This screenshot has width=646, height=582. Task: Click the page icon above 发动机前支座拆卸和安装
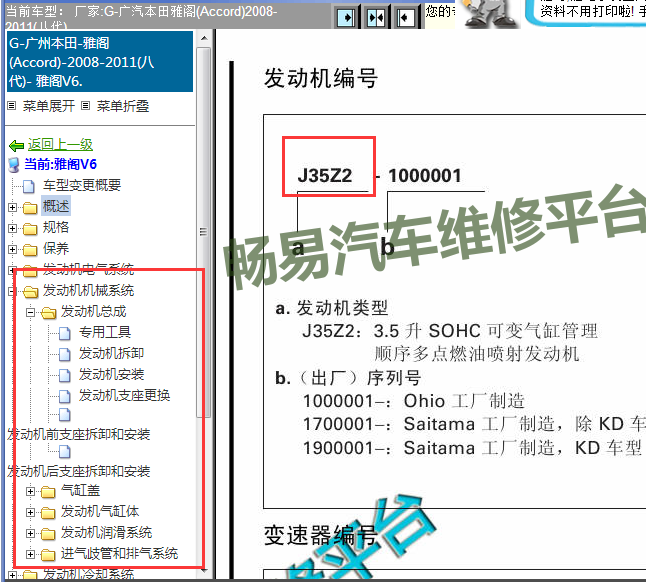65,415
